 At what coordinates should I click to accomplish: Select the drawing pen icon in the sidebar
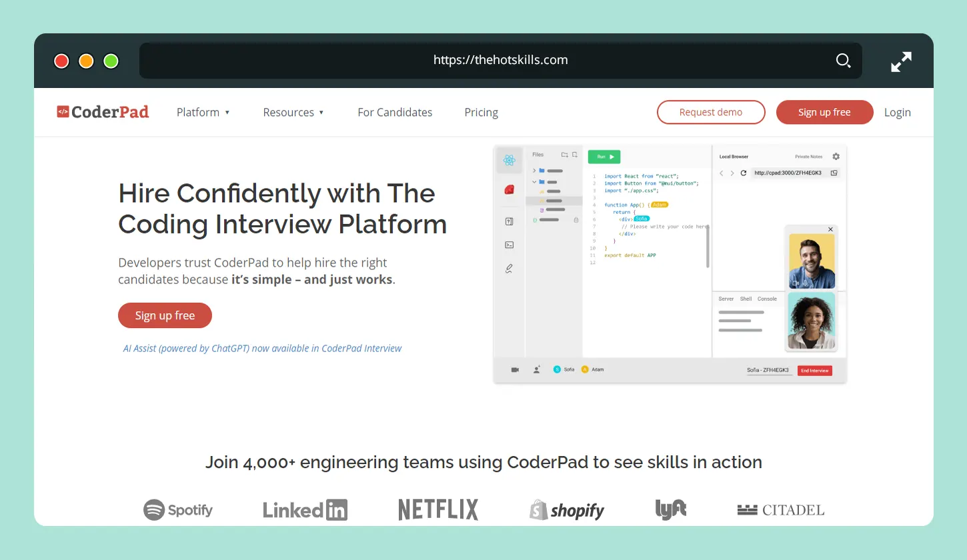[510, 269]
